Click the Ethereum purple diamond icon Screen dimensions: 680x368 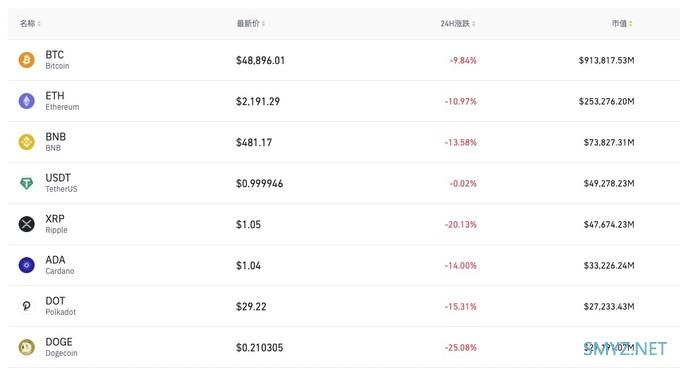[x=26, y=101]
